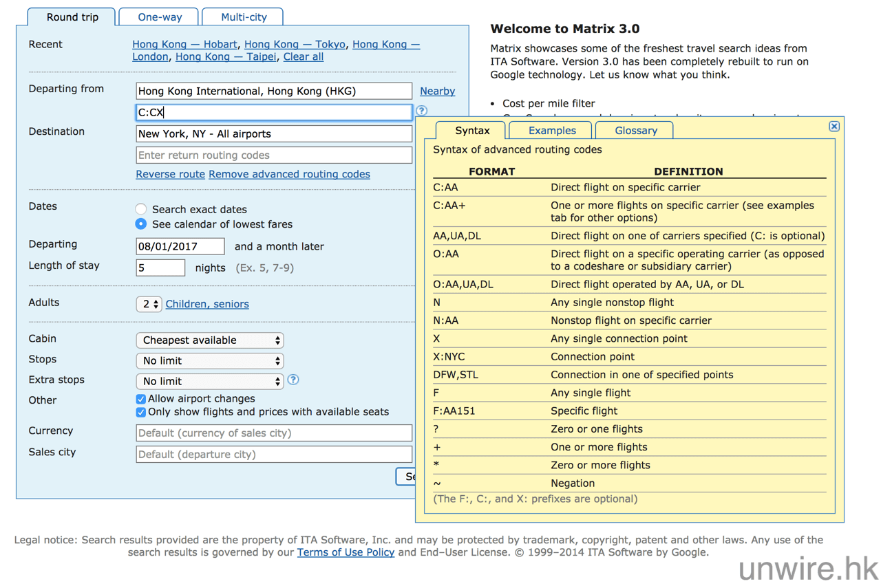
Task: Expand the Stops dropdown
Action: [210, 361]
